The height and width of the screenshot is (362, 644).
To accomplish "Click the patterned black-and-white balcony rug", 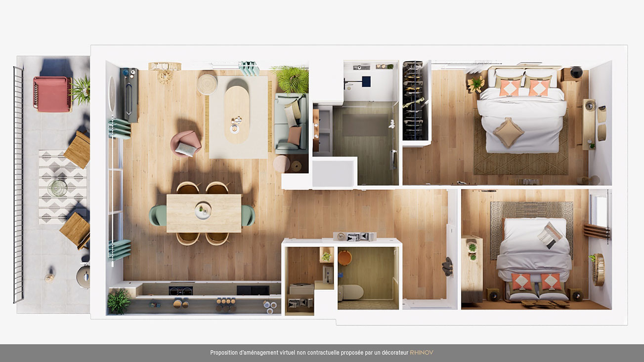I will [x=57, y=187].
